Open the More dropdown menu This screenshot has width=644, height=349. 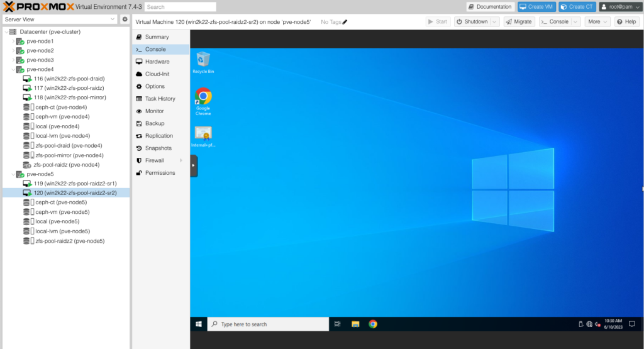(x=597, y=22)
